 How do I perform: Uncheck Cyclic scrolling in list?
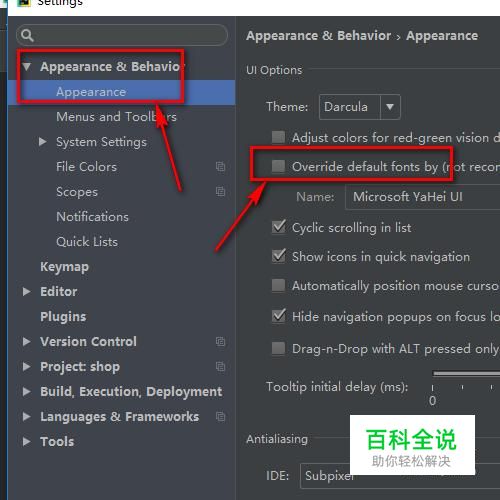(278, 227)
